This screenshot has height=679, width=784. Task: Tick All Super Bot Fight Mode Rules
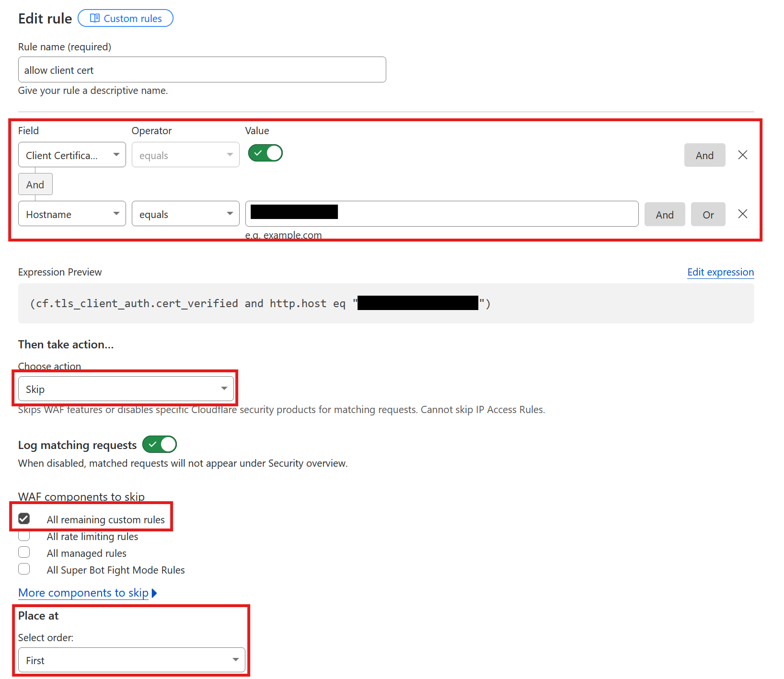[x=24, y=569]
